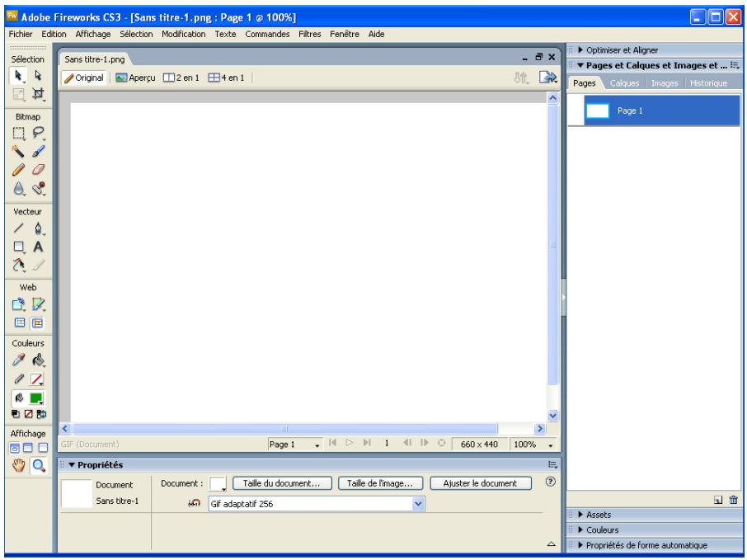Switch to full screen with menus mode
Screen dimensions: 747x560
coord(28,448)
